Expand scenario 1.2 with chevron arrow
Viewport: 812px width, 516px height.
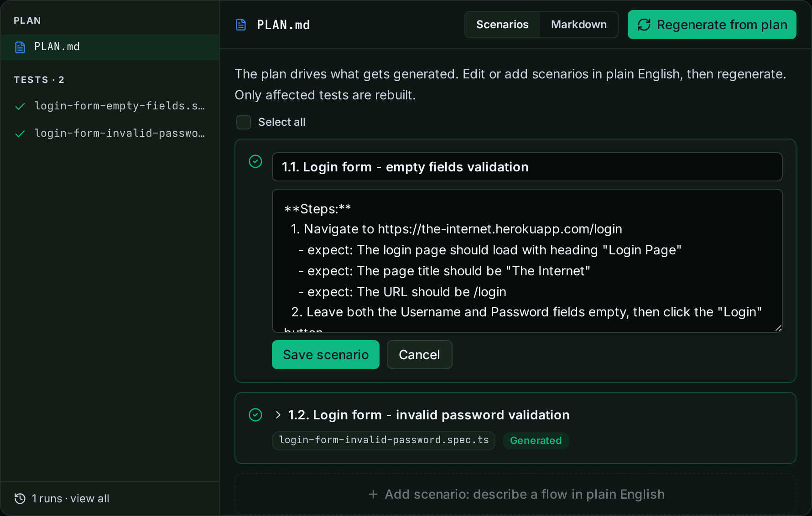278,415
